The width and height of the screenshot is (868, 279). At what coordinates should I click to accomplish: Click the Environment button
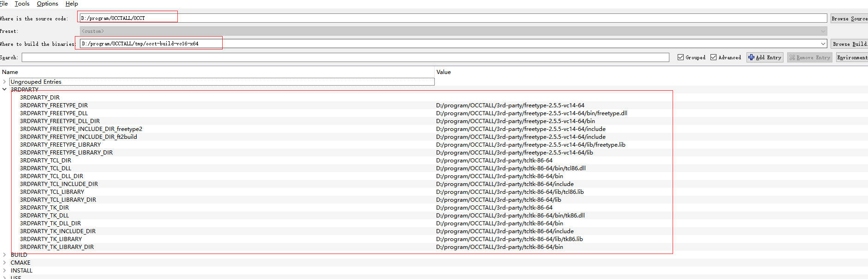pyautogui.click(x=852, y=57)
